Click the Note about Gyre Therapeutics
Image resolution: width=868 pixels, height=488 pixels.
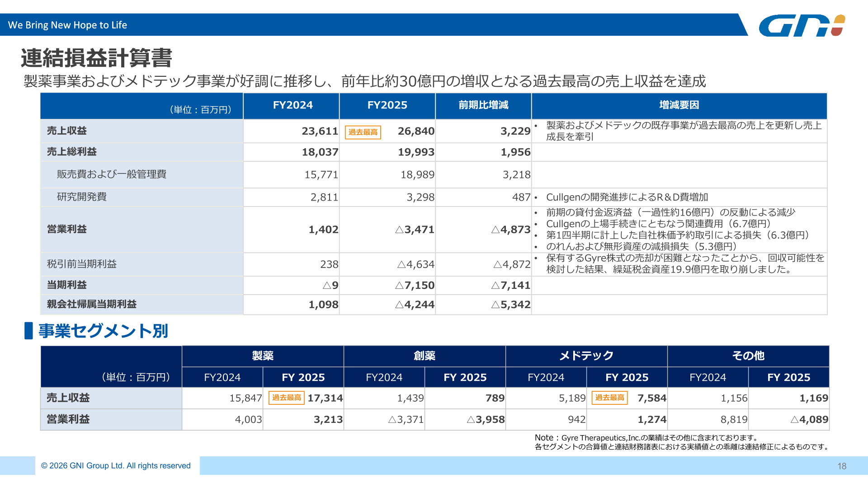coord(647,437)
